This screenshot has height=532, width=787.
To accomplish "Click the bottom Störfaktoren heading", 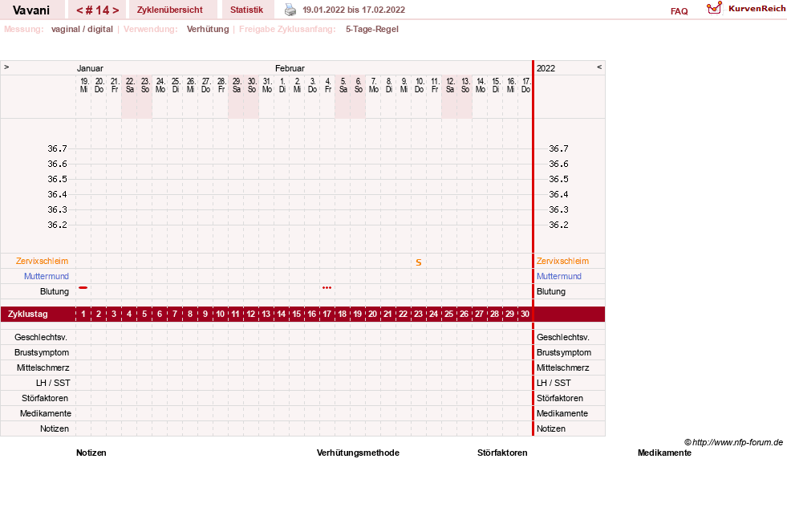I will 502,453.
